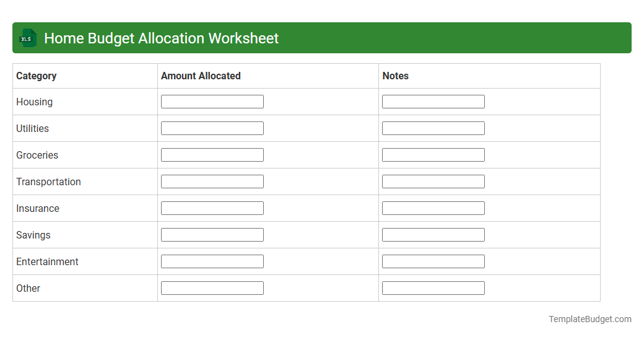644x337 pixels.
Task: Click the XLS file icon in header
Action: coord(27,38)
